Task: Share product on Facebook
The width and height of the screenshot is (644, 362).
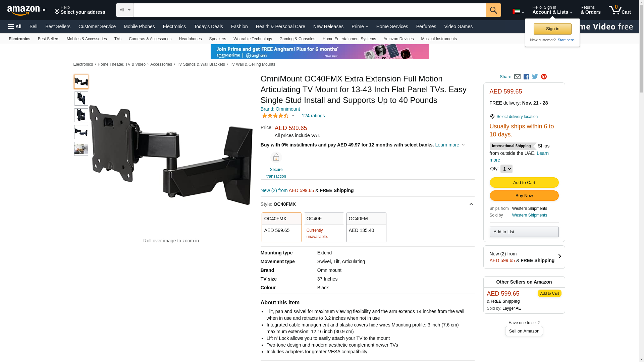Action: click(x=526, y=77)
